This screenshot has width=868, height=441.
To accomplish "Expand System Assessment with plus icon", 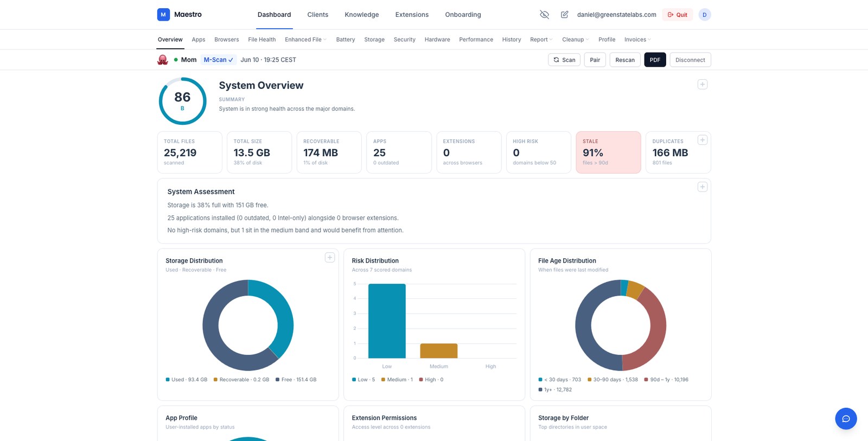I will click(703, 187).
